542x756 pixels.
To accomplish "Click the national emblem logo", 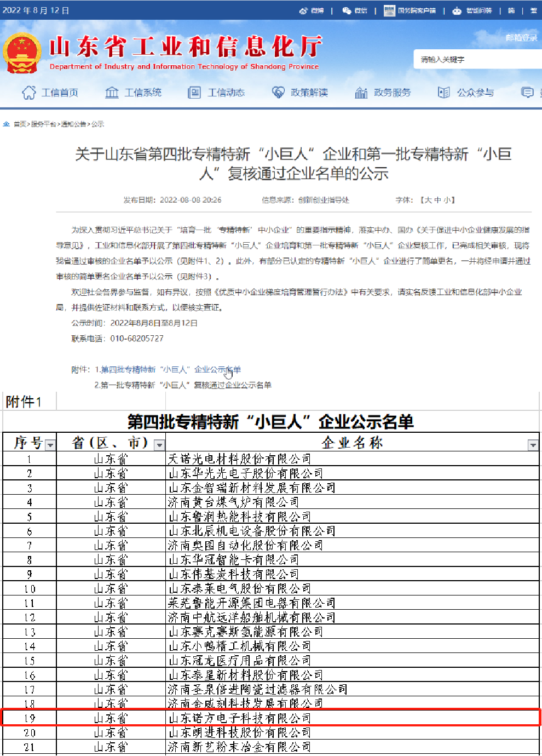I will point(22,53).
